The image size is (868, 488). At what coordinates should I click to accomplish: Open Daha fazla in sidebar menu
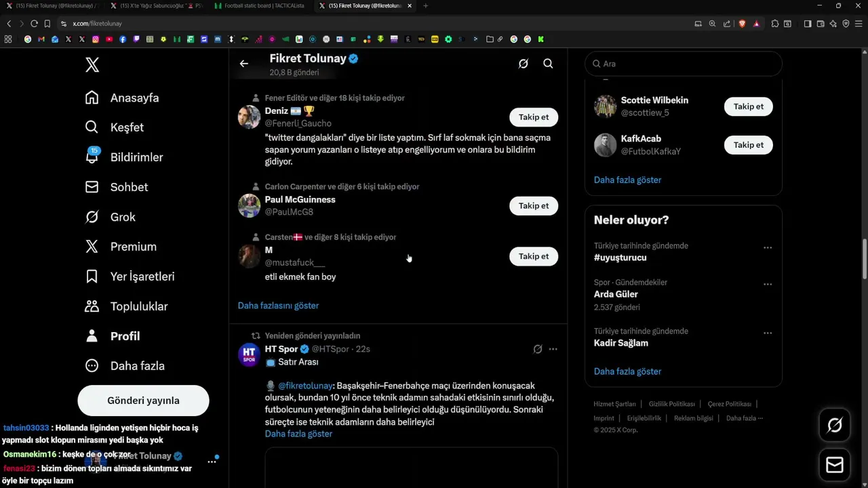tap(125, 366)
